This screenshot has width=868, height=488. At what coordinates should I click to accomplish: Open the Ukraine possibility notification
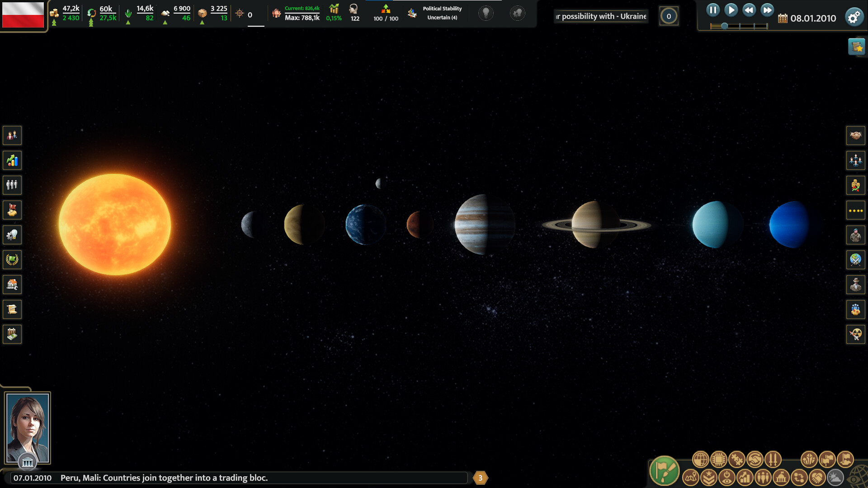point(600,16)
